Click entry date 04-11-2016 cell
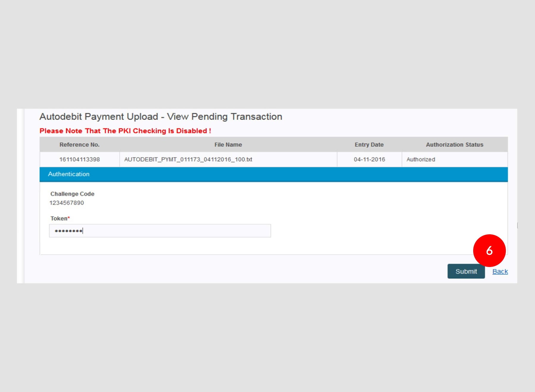Screen dimensions: 535x392 point(369,159)
